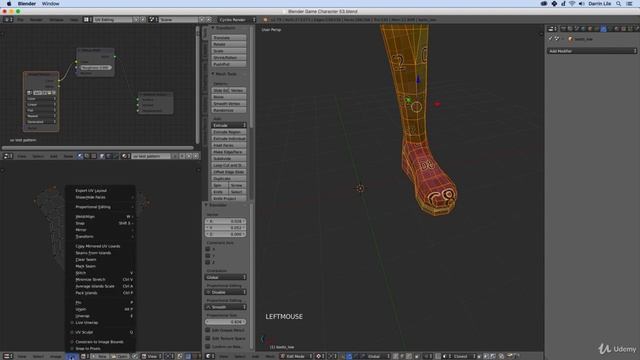640x360 pixels.
Task: Select edge select mode in 3D view header
Action: click(402, 356)
